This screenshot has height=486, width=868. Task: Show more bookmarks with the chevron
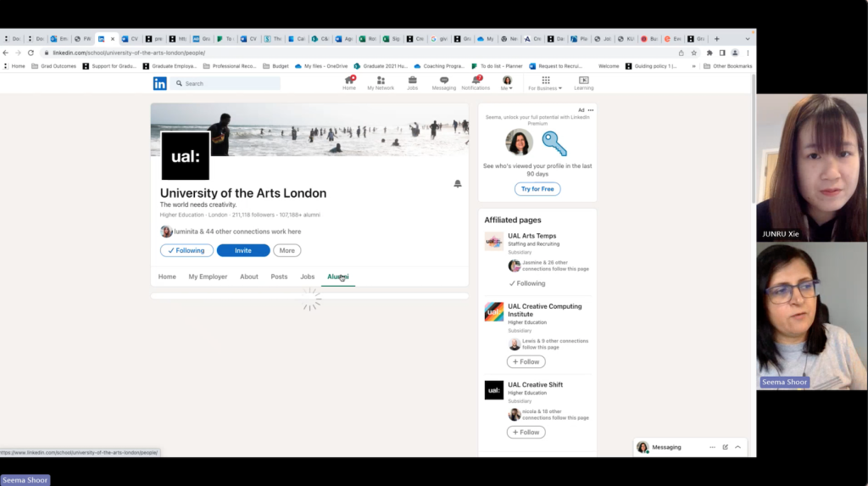(693, 66)
